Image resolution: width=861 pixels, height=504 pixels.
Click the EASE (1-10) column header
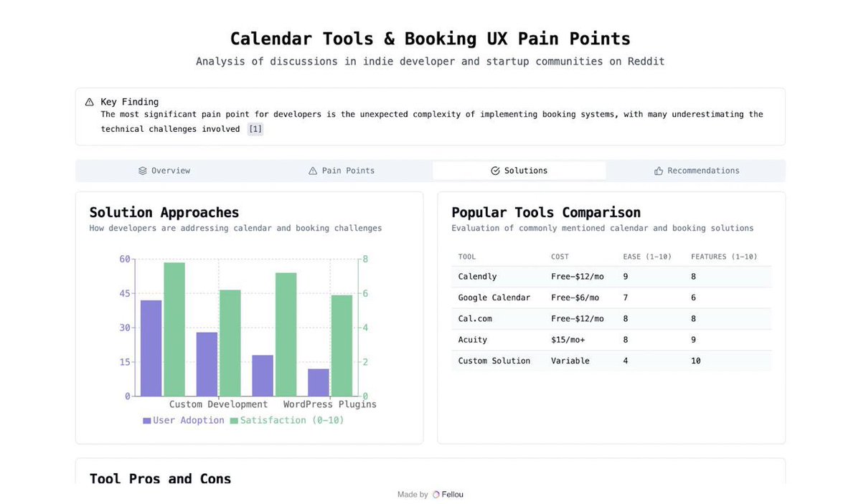(x=647, y=257)
